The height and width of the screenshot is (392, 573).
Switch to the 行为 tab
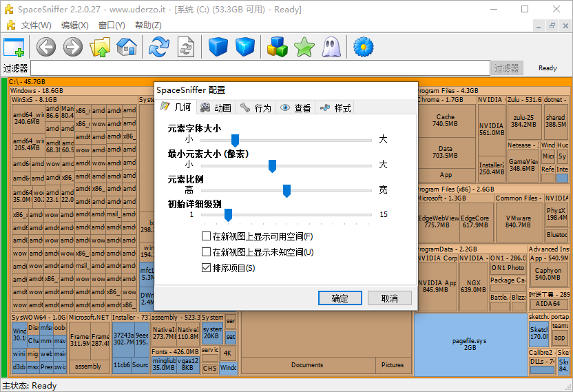tap(256, 107)
